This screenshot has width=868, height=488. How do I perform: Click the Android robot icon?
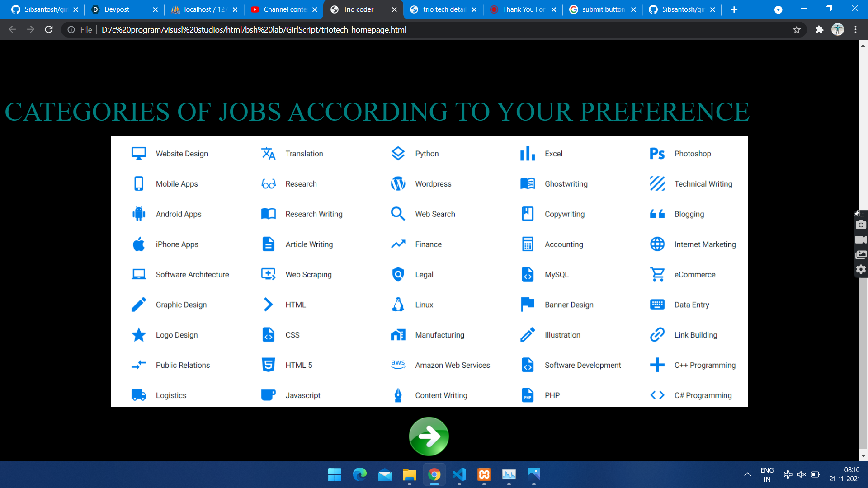tap(139, 214)
